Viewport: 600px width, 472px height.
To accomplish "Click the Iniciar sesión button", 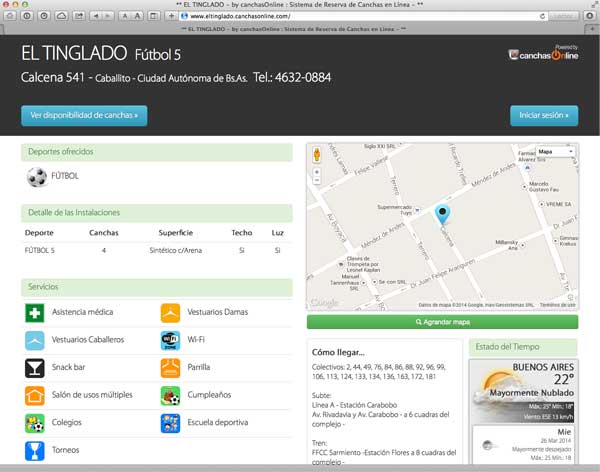I will tap(544, 116).
